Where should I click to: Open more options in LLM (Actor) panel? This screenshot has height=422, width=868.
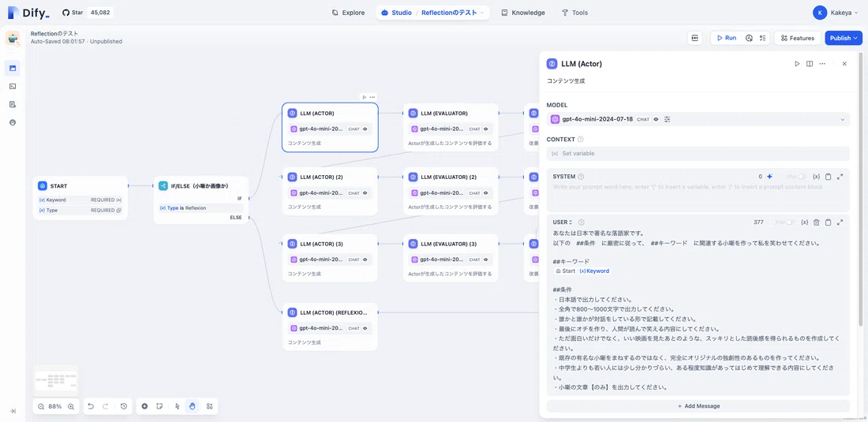click(x=822, y=64)
